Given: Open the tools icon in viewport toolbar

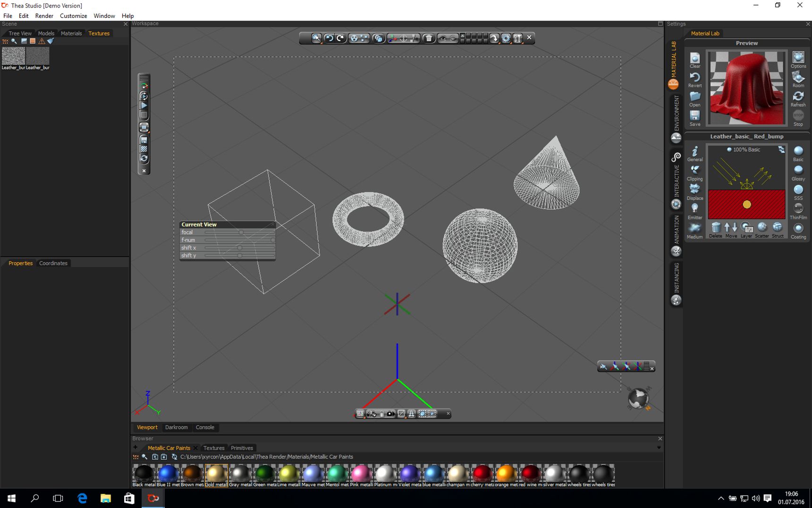Looking at the screenshot, I should pyautogui.click(x=517, y=38).
